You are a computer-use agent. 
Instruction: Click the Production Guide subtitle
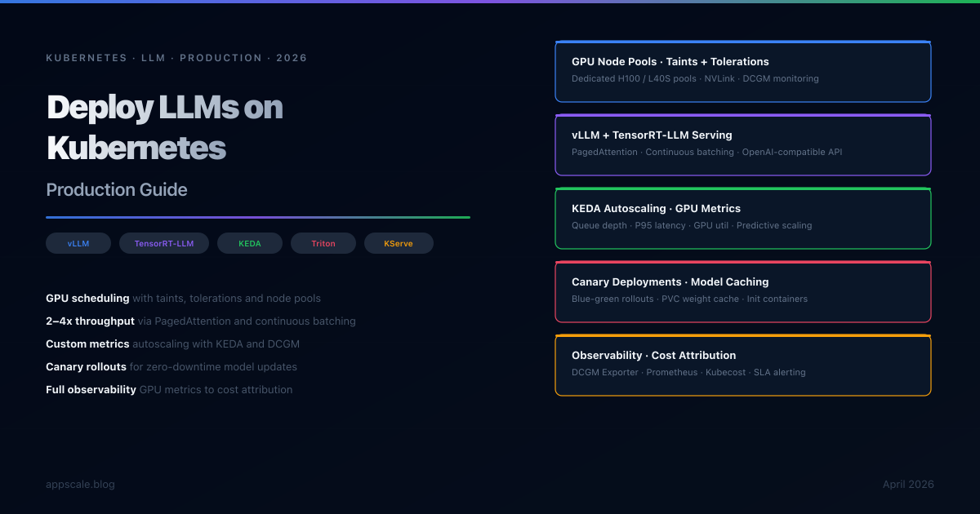[x=117, y=190]
